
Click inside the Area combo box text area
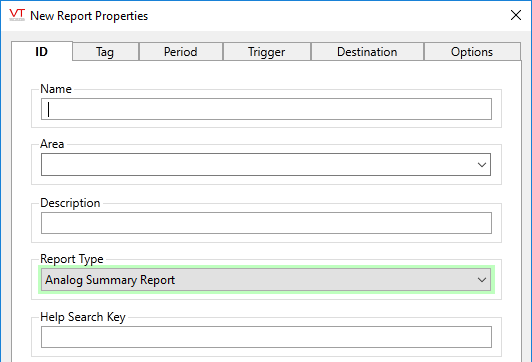point(258,165)
